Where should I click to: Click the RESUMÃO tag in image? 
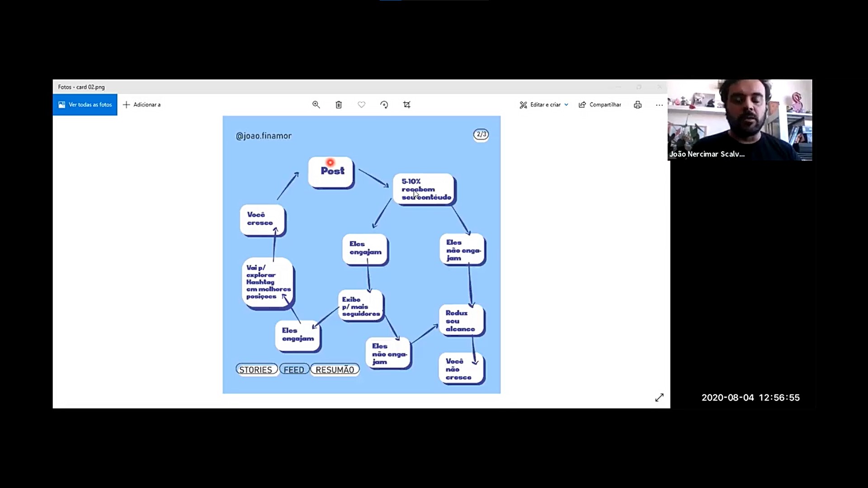click(x=335, y=370)
